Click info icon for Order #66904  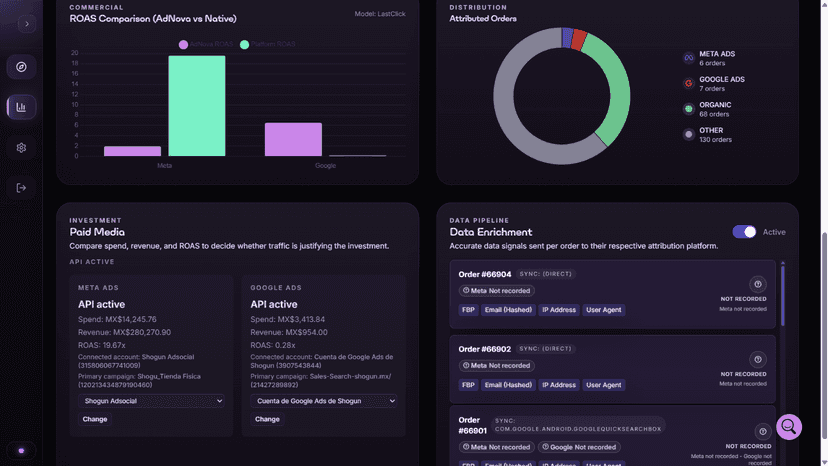(758, 284)
